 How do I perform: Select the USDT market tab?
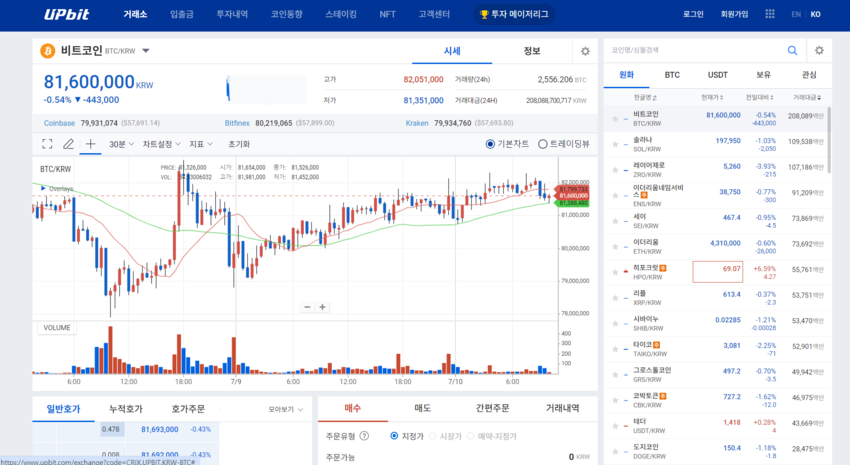pos(717,75)
